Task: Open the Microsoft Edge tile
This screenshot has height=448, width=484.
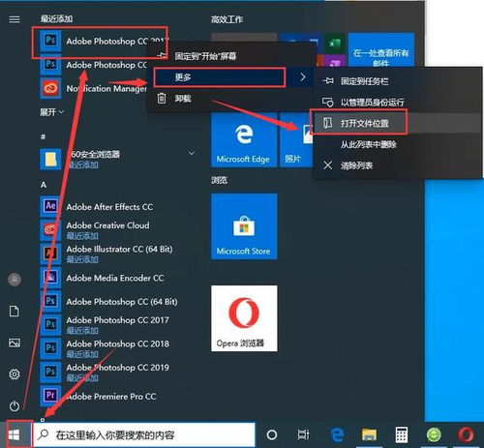Action: click(244, 140)
